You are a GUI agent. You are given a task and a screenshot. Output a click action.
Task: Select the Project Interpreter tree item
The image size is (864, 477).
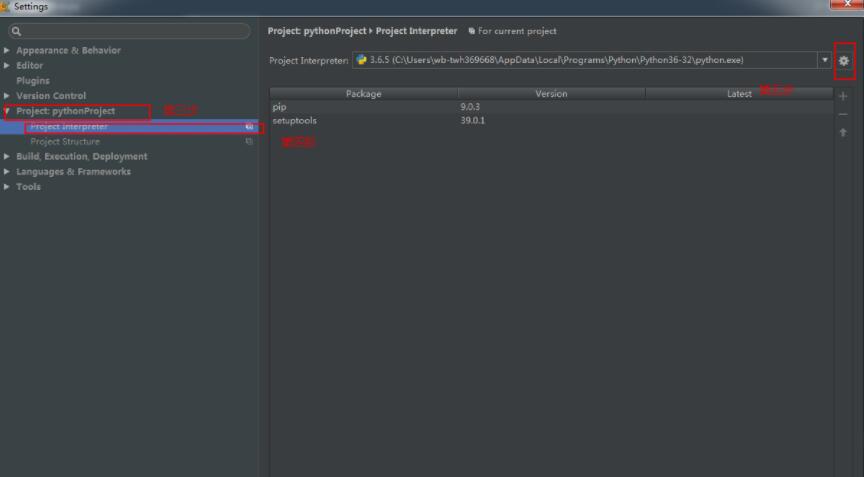(x=69, y=127)
